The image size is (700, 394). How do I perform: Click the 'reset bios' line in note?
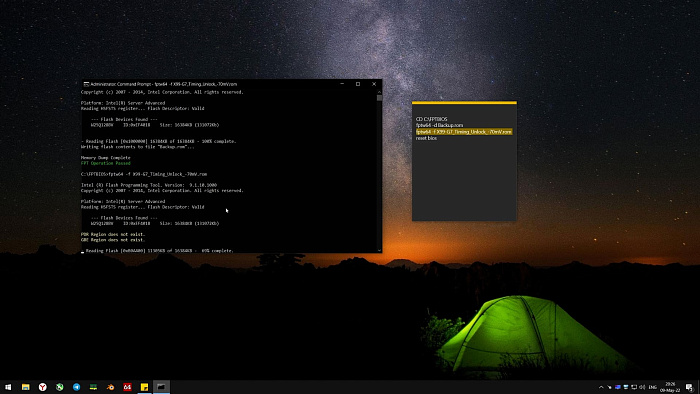[426, 138]
